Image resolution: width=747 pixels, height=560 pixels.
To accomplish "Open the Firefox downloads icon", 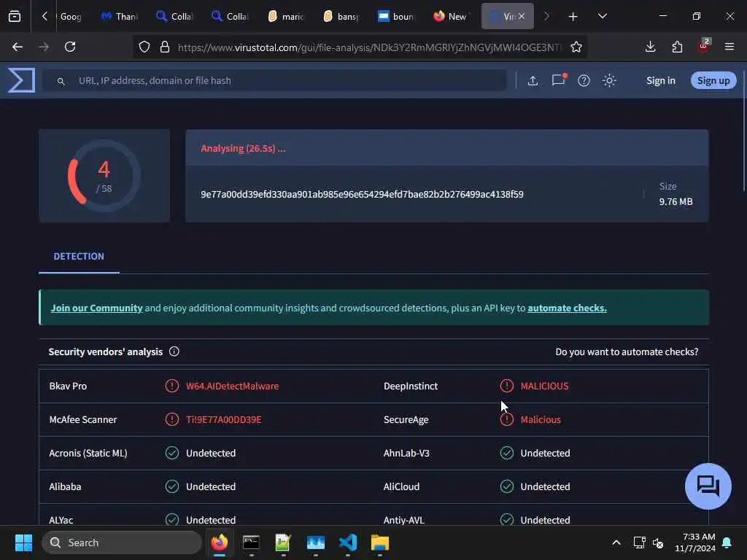I will coord(650,47).
